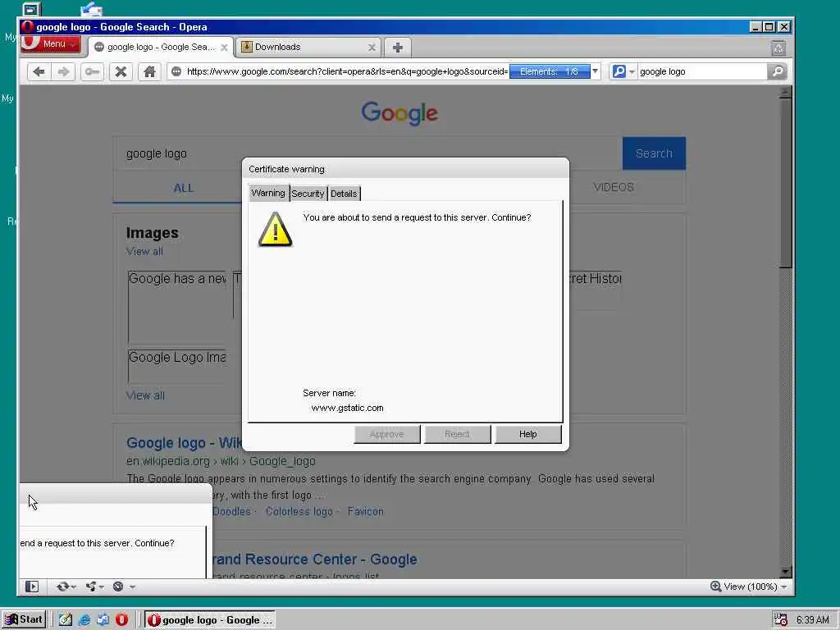This screenshot has width=840, height=630.
Task: Open the search engine selector dropdown
Action: (x=623, y=71)
